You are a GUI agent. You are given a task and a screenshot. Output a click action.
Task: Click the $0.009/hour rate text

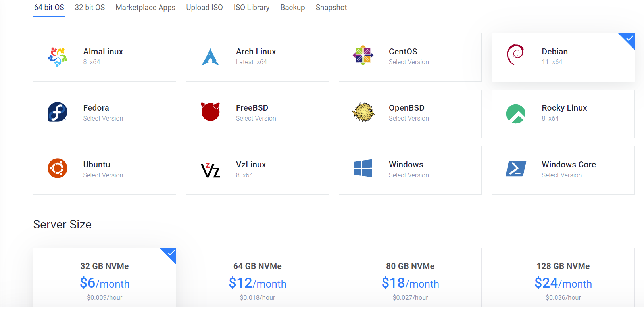coord(105,297)
